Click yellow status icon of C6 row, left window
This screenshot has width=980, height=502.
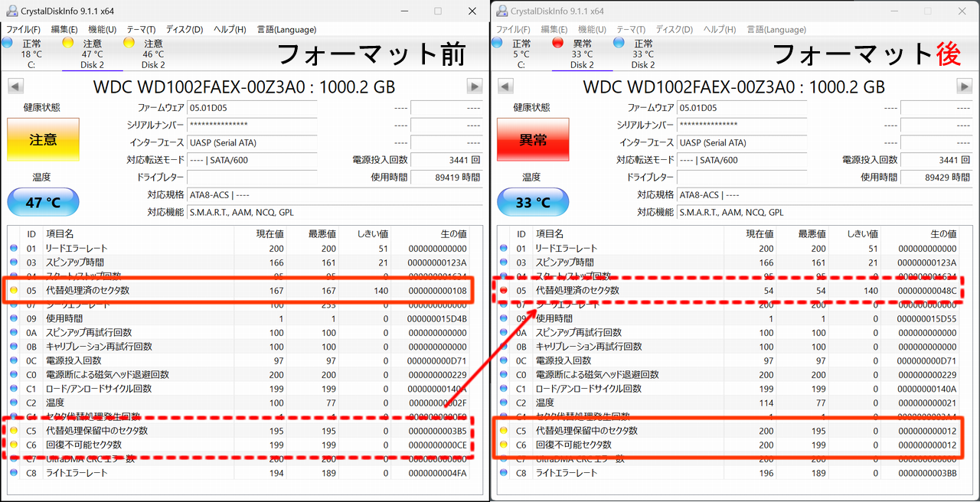pyautogui.click(x=13, y=445)
